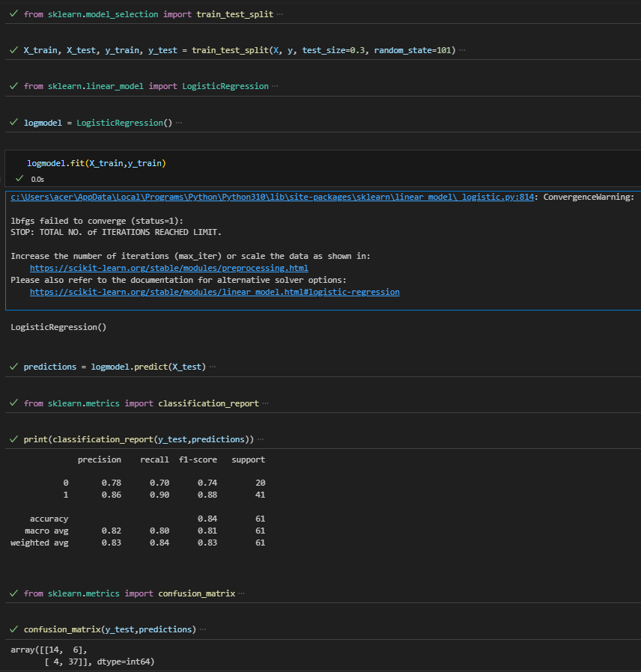The height and width of the screenshot is (672, 641).
Task: Click the success checkmark on train_test_split import cell
Action: click(13, 13)
